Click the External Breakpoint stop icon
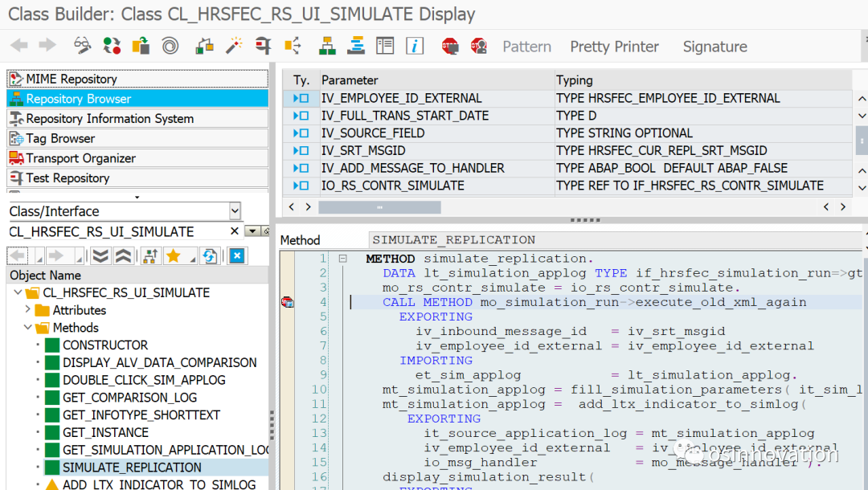Screen dimensions: 868x490 [x=479, y=45]
